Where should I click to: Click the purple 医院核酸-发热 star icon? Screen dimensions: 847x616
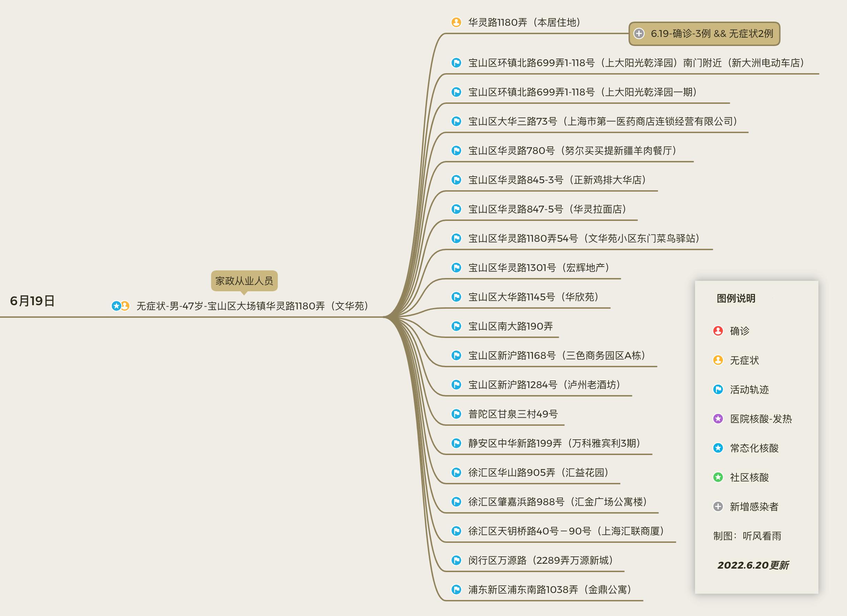(x=718, y=419)
